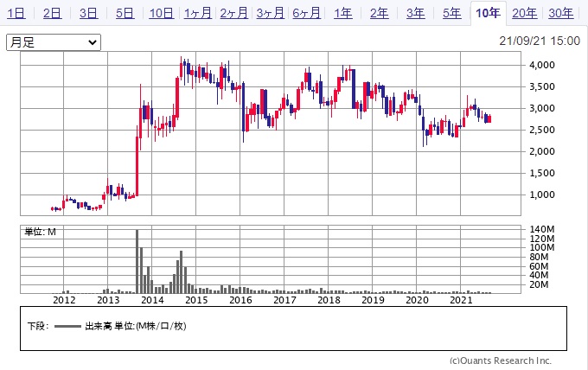Switch to the 1日 time range tab
Viewport: 588px width, 370px height.
[x=16, y=14]
